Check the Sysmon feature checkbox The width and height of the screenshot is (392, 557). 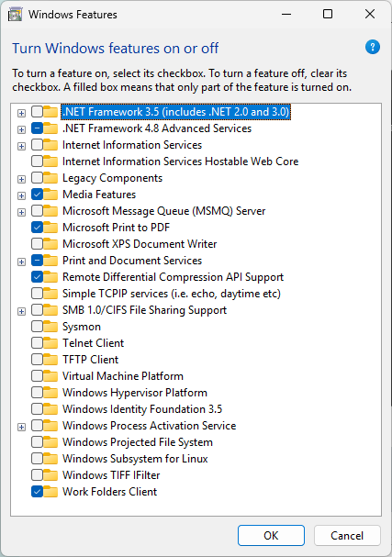[x=37, y=327]
